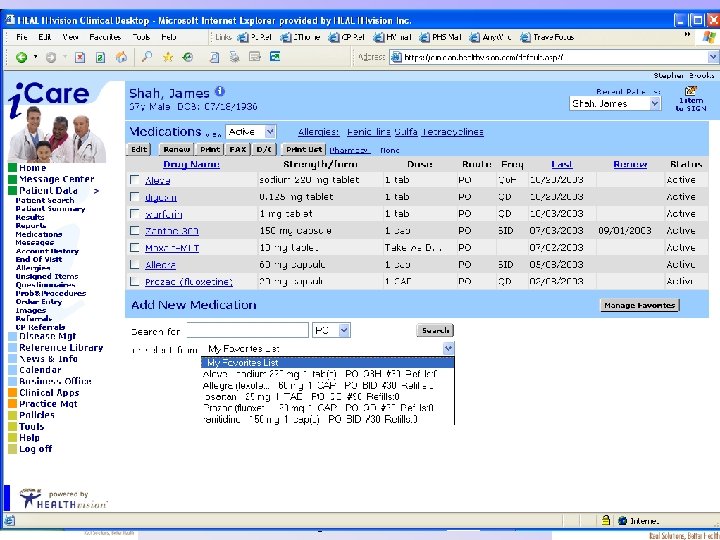Click the info icon beside Shah, James
Viewport: 720px width, 540px height.
[219, 91]
